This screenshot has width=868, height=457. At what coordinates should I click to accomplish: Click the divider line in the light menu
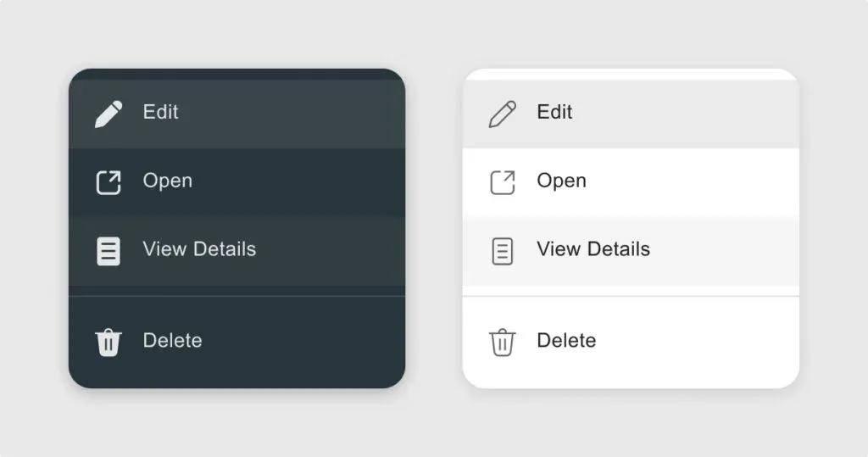[x=631, y=296]
